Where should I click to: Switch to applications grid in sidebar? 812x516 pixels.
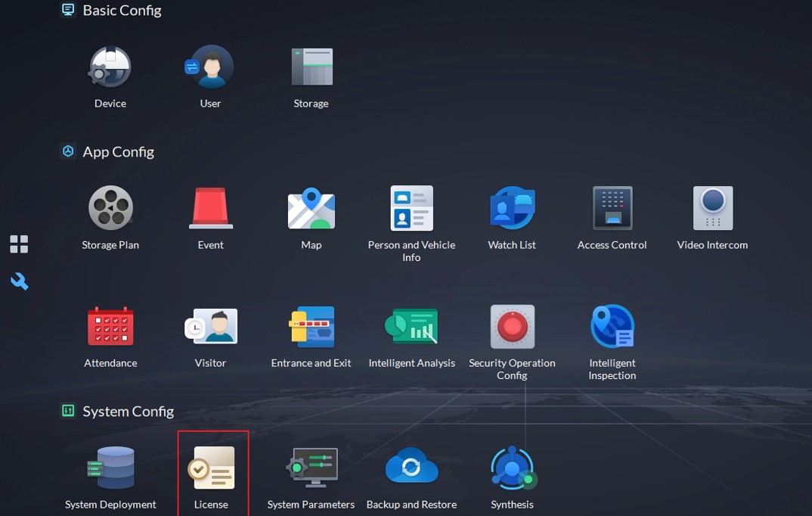click(19, 244)
